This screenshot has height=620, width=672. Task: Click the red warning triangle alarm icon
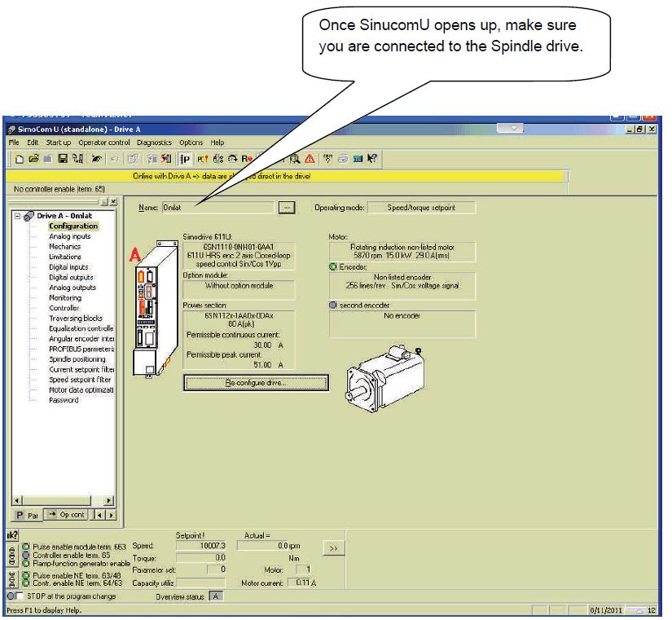coord(310,160)
